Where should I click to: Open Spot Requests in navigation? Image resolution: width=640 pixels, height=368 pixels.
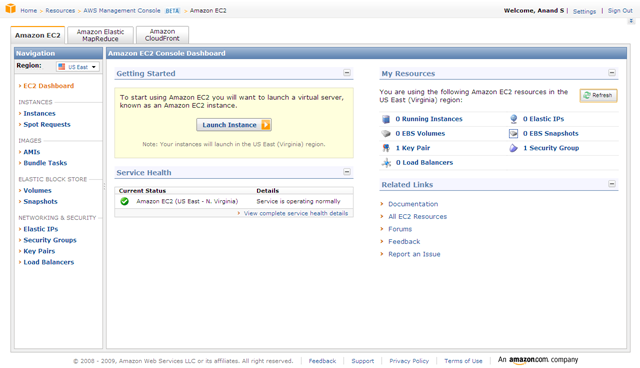pyautogui.click(x=47, y=124)
